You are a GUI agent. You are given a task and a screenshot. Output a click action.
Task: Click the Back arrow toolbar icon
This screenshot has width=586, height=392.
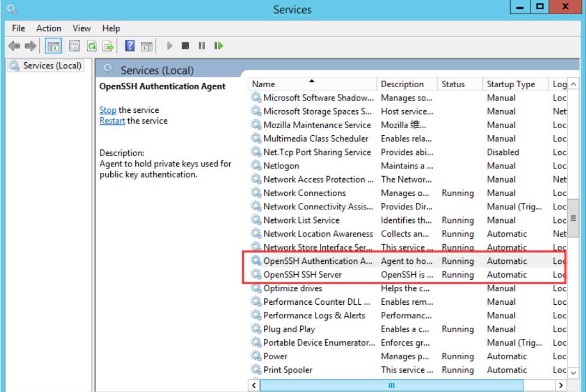(x=14, y=46)
